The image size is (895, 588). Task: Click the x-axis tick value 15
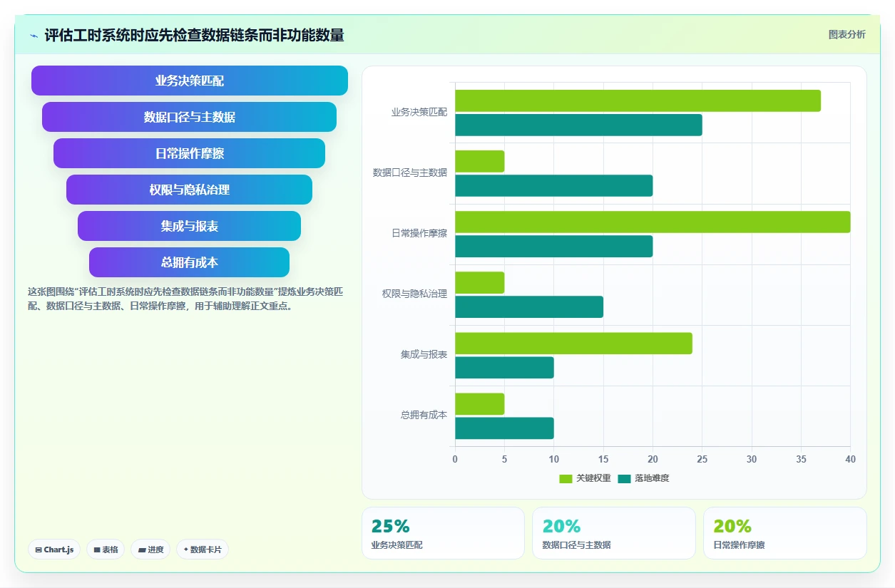pos(603,459)
